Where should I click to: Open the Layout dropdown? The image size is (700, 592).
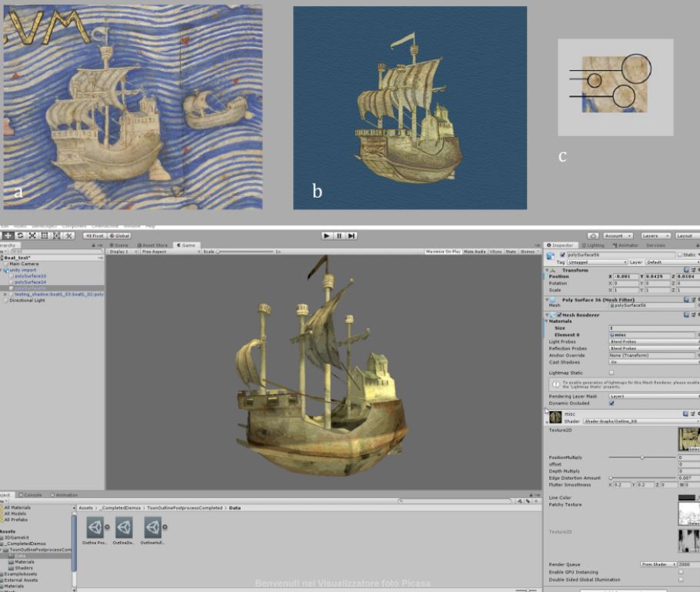[687, 235]
